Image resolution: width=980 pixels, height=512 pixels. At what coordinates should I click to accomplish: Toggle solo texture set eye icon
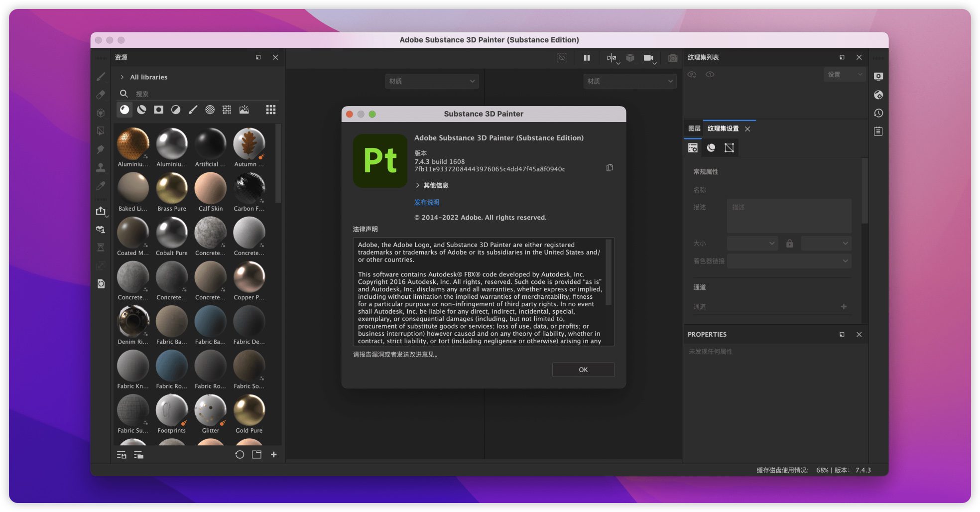(710, 74)
